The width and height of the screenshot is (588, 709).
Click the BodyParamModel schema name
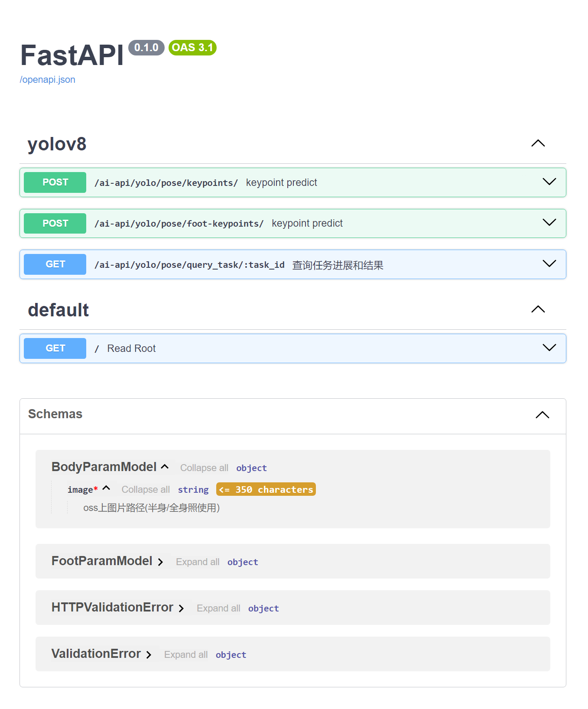pos(104,467)
